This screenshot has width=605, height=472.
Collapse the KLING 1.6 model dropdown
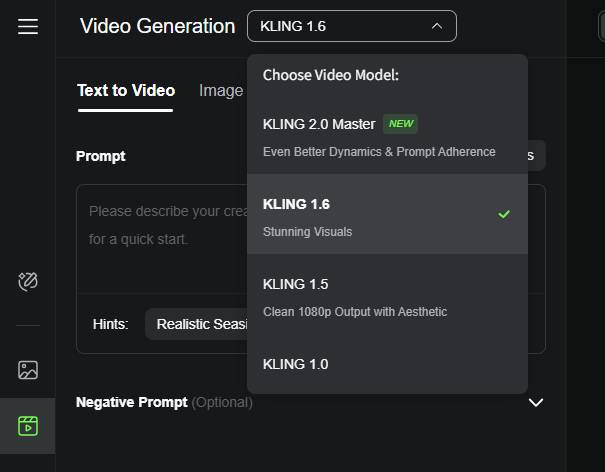click(352, 26)
